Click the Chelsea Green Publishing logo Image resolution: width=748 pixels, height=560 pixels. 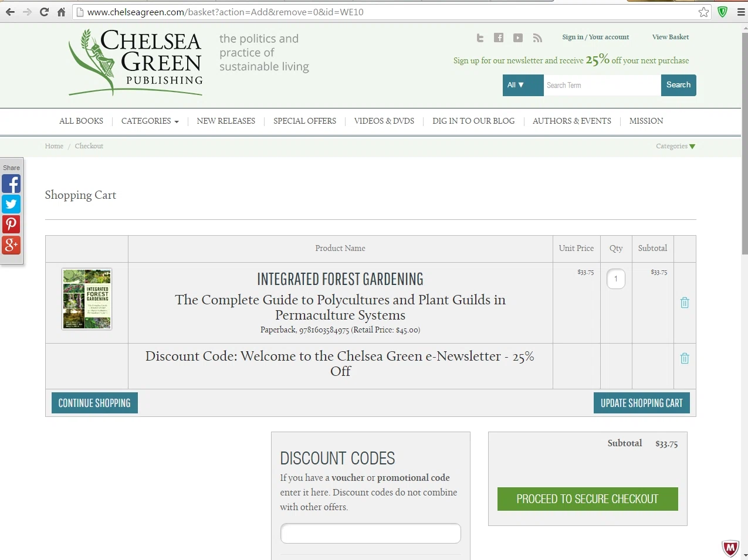click(x=136, y=63)
